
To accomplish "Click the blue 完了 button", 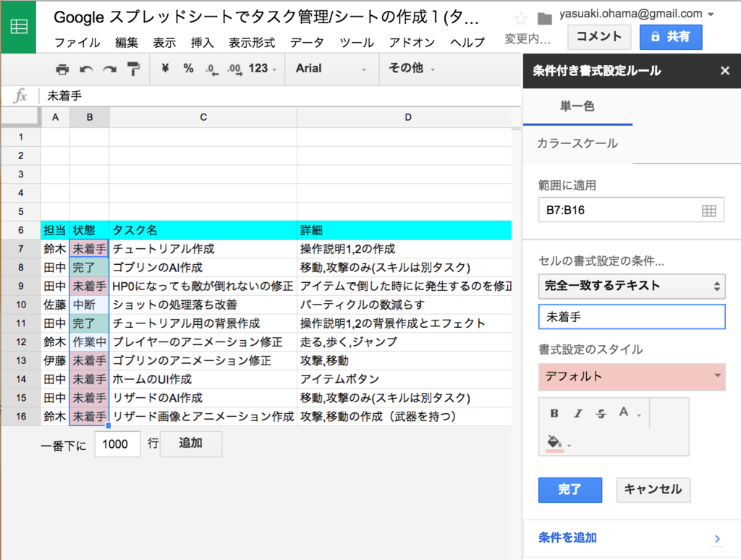I will click(570, 490).
